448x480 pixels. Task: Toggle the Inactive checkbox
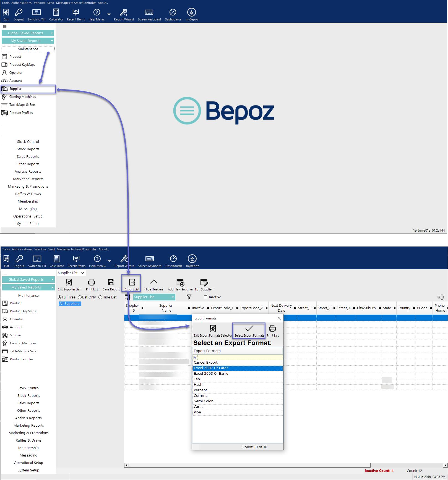(205, 297)
